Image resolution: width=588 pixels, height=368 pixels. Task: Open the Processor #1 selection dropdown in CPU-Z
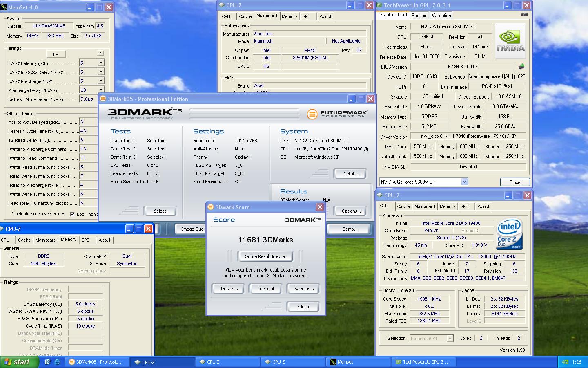(450, 339)
